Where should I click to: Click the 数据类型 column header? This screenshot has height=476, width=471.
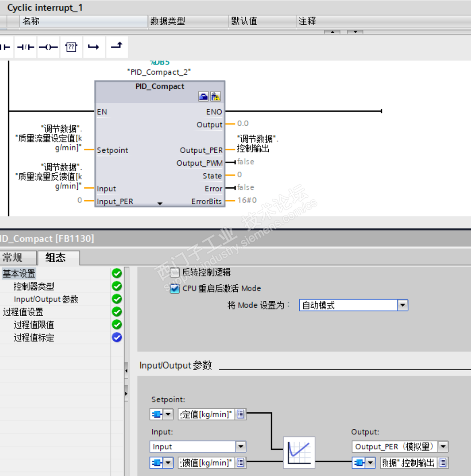pos(188,21)
